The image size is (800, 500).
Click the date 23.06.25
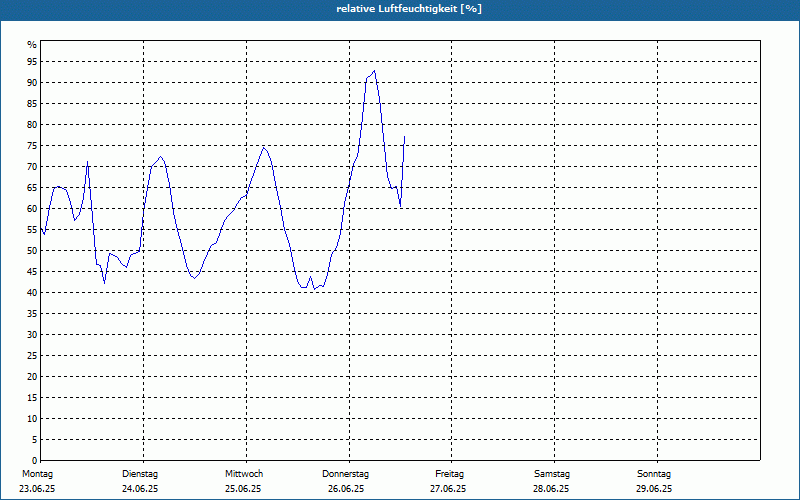tap(37, 489)
